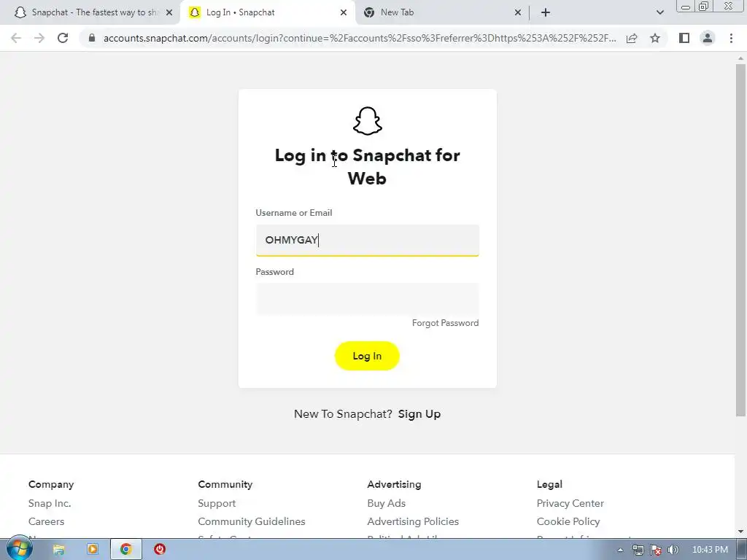Follow the Sign Up link

coord(419,414)
